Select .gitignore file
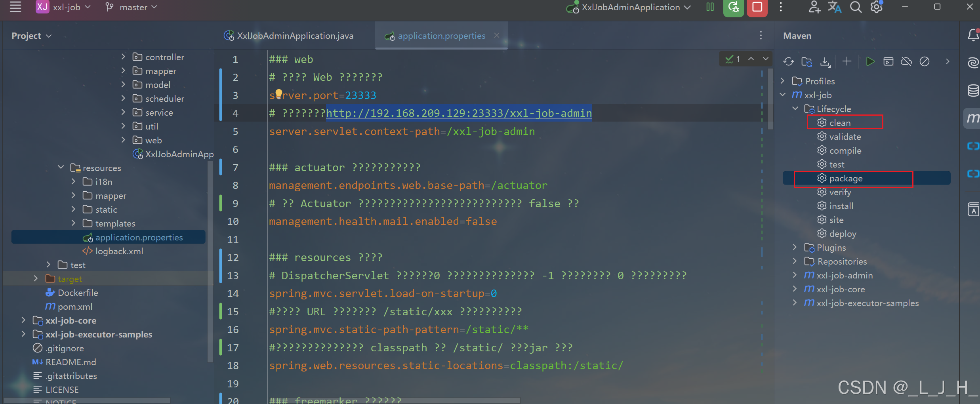The image size is (980, 404). (58, 348)
